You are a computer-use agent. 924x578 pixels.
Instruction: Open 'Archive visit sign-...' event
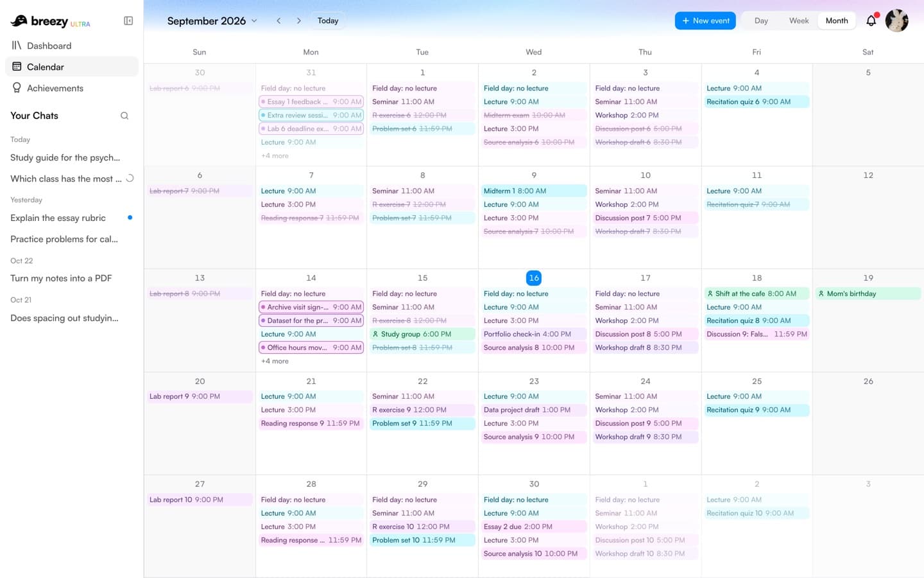pos(311,307)
